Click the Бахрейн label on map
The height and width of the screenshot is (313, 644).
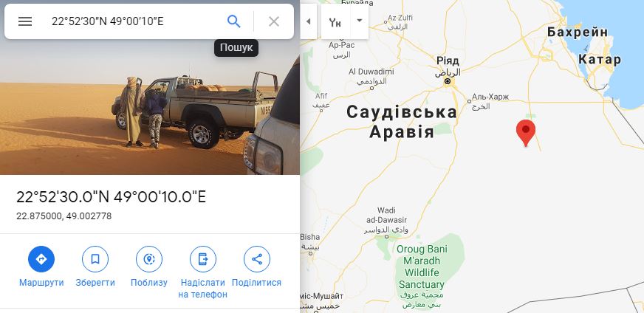pos(577,32)
